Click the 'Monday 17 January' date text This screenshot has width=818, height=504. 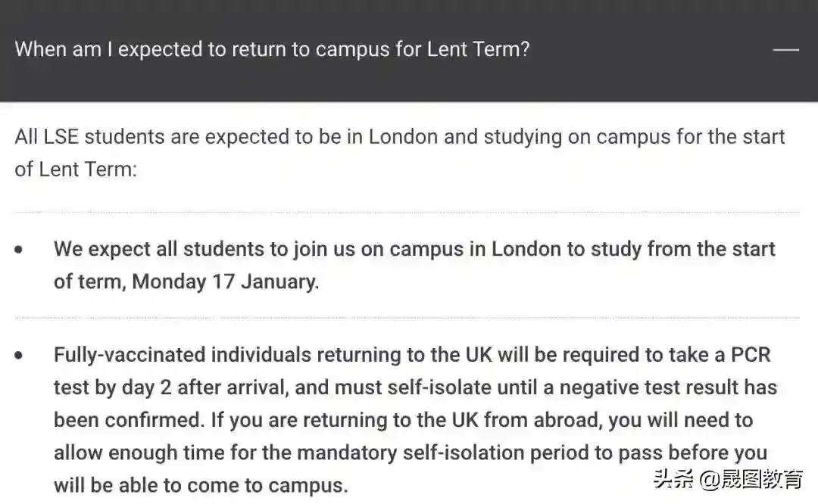point(225,282)
